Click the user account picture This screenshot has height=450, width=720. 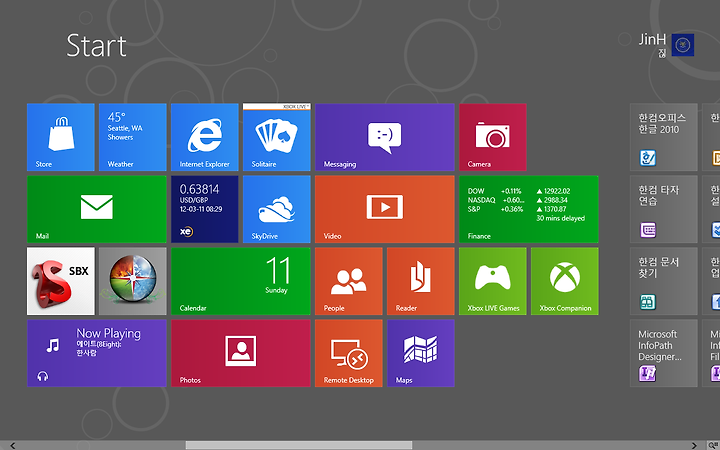pos(683,45)
